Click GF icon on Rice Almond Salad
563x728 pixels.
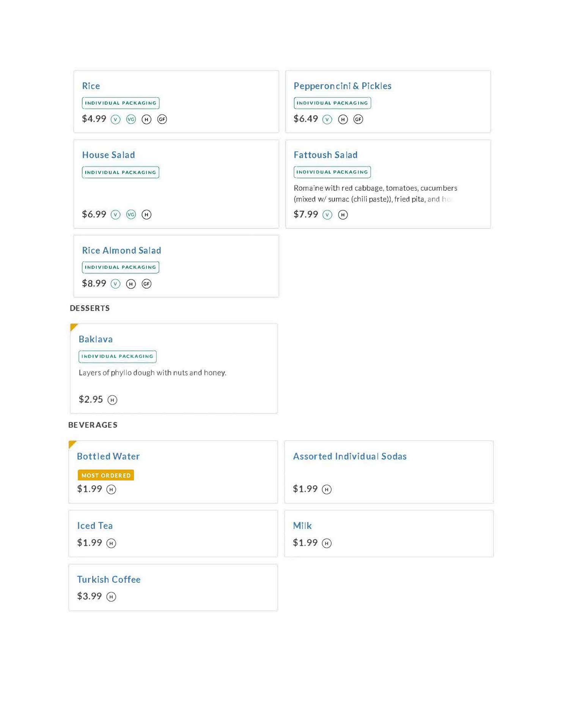pos(146,284)
